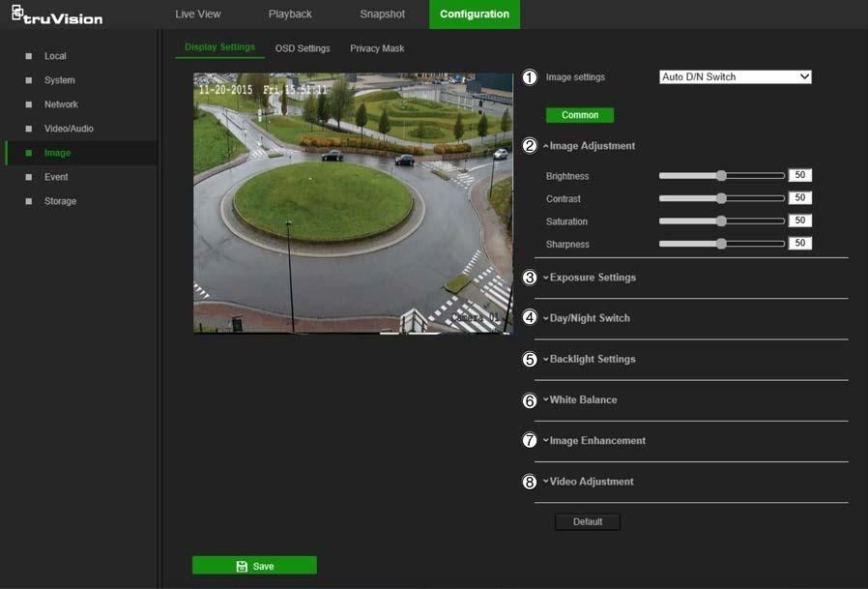Click the 'Contrast' label
This screenshot has height=589, width=868.
(x=564, y=199)
